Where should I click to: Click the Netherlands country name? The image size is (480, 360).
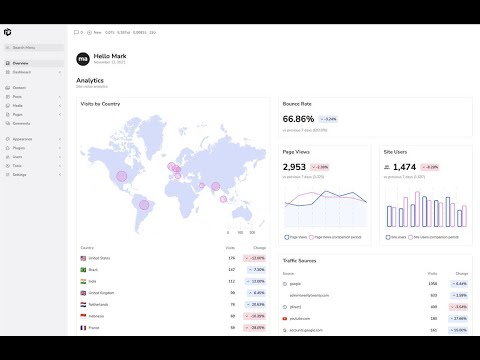[98, 305]
